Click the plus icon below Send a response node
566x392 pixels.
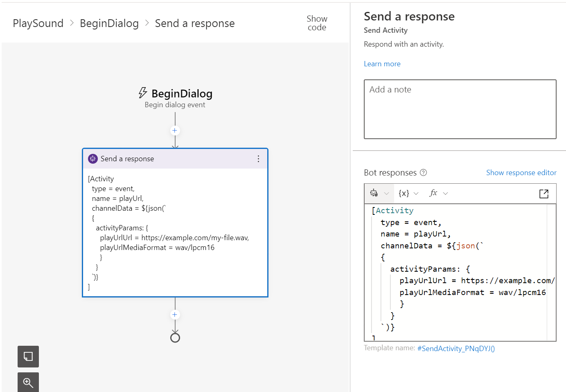click(175, 315)
